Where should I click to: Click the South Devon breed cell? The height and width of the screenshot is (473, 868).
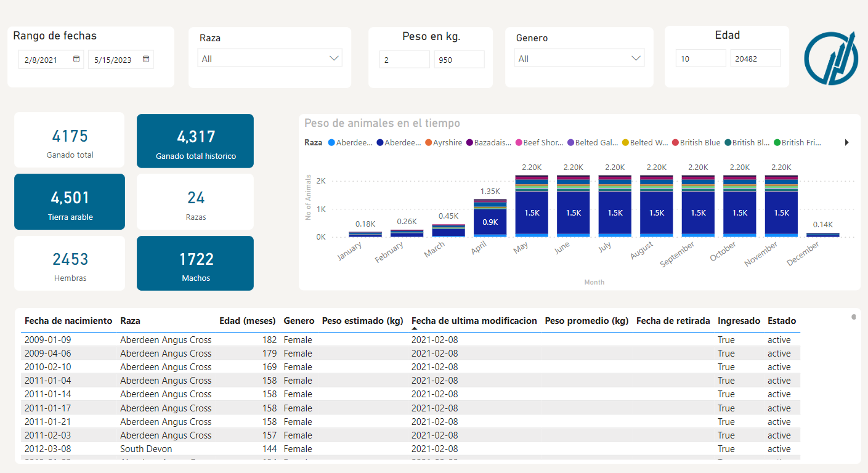point(146,449)
